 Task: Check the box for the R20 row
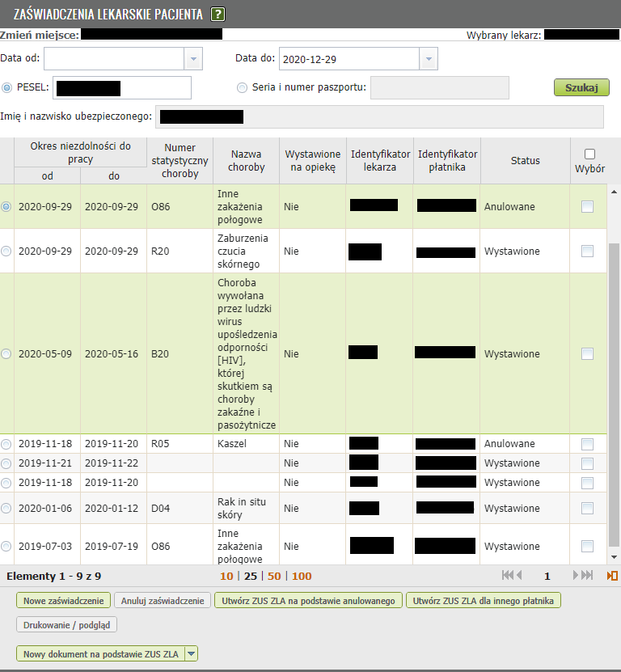[x=587, y=251]
